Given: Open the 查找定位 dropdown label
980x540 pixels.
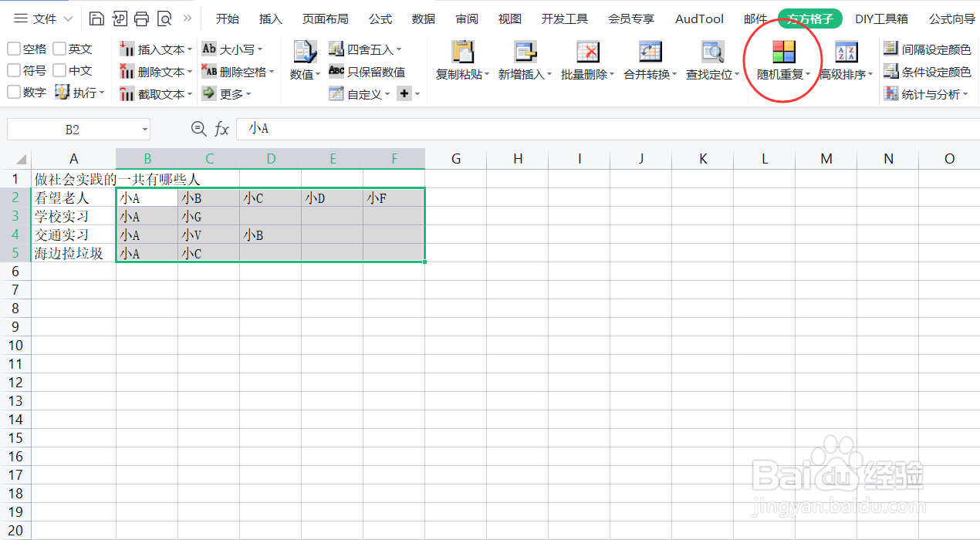Looking at the screenshot, I should tap(713, 75).
